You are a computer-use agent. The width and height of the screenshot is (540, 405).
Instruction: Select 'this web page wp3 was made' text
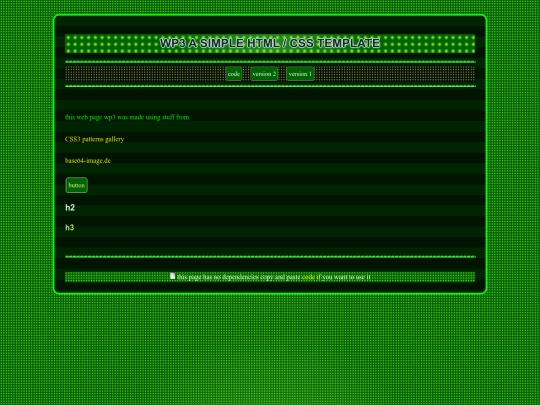104,117
